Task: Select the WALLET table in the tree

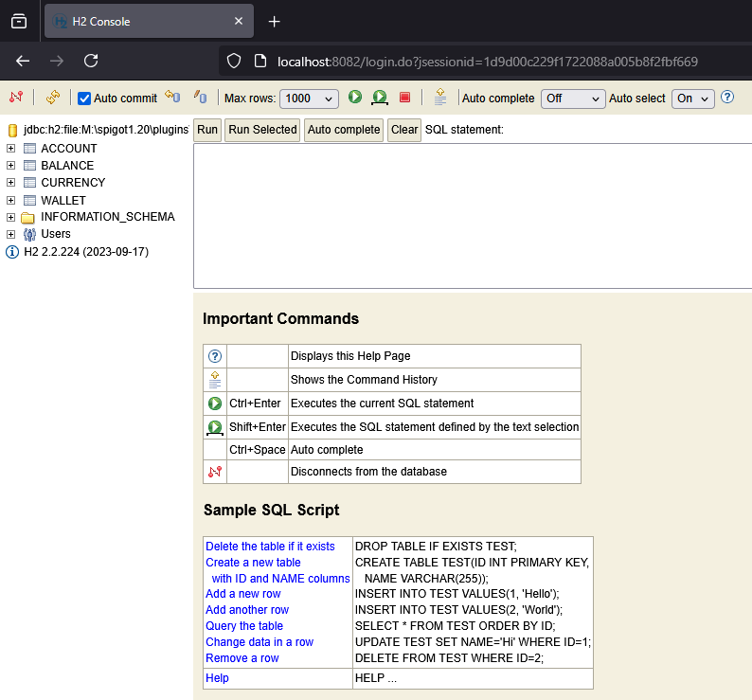Action: 63,200
